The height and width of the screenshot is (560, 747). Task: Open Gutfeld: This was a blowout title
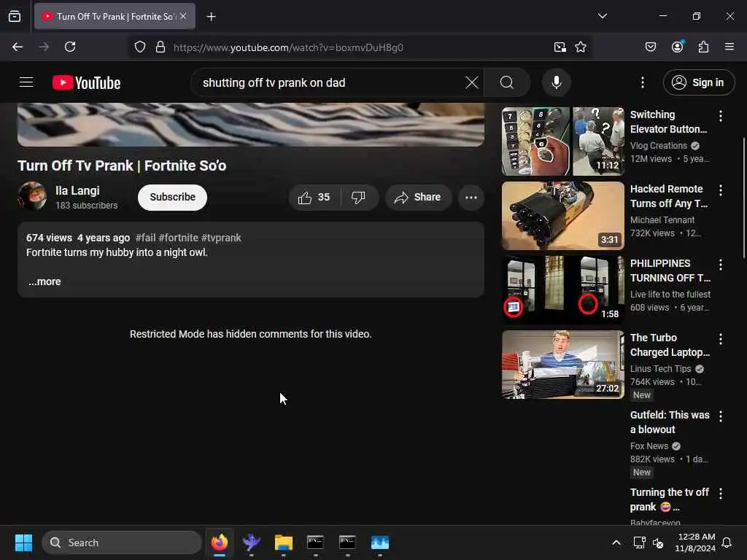pyautogui.click(x=670, y=422)
